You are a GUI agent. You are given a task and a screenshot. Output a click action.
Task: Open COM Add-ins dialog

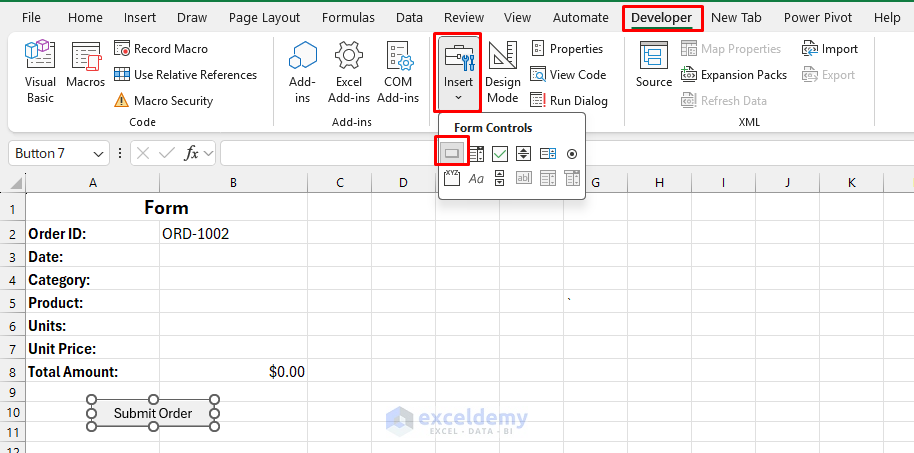click(x=398, y=72)
